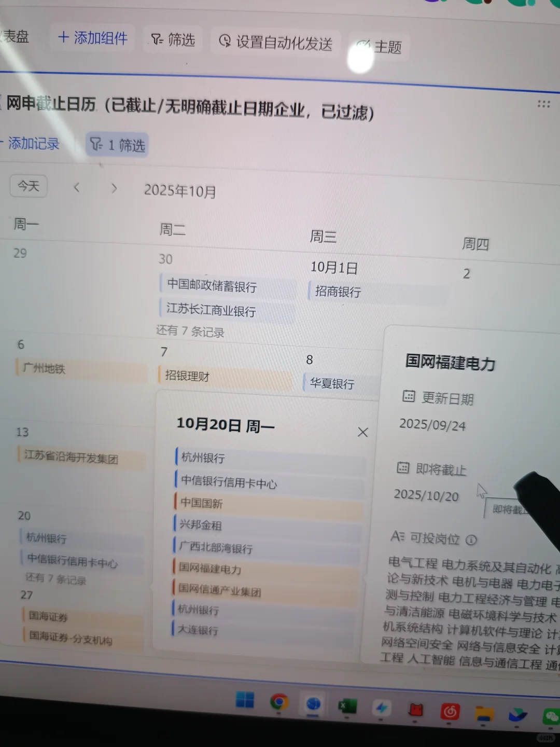The height and width of the screenshot is (747, 560).
Task: Open the 筛选 filter in top toolbar
Action: 173,39
